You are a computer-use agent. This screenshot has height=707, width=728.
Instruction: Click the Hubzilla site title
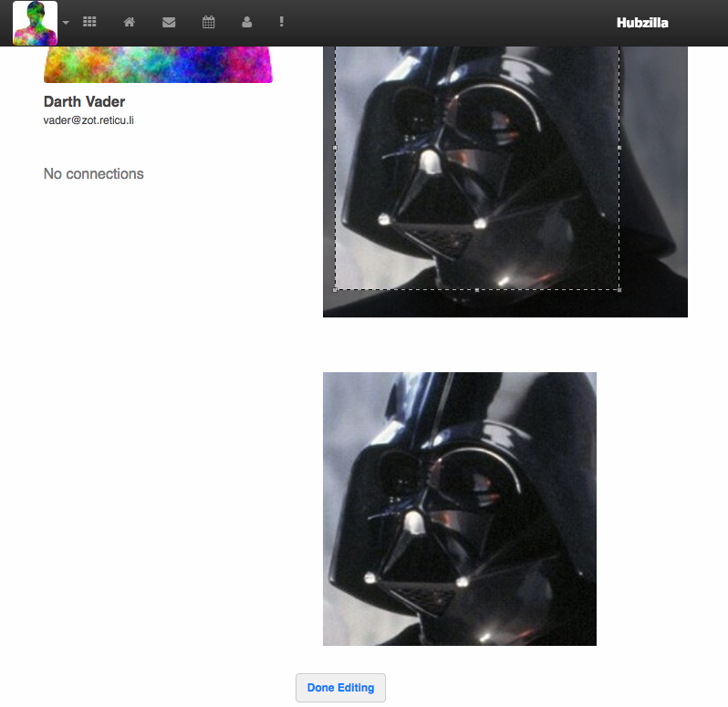(x=642, y=22)
